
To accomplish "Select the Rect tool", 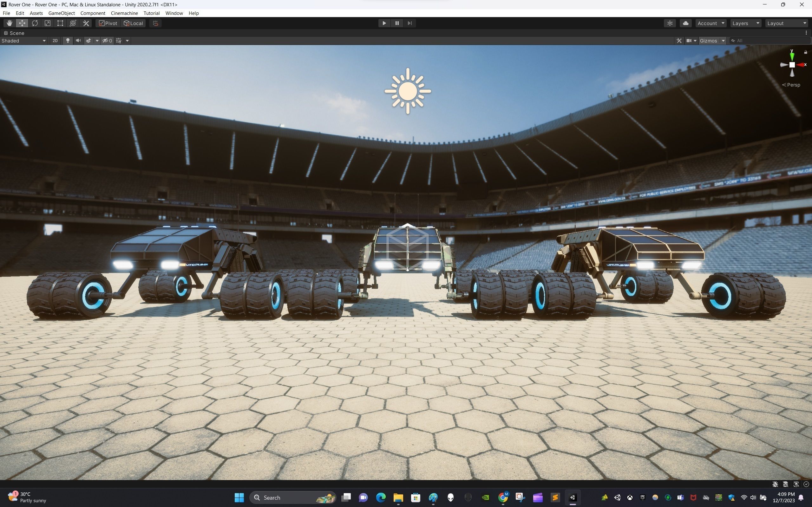I will [60, 23].
